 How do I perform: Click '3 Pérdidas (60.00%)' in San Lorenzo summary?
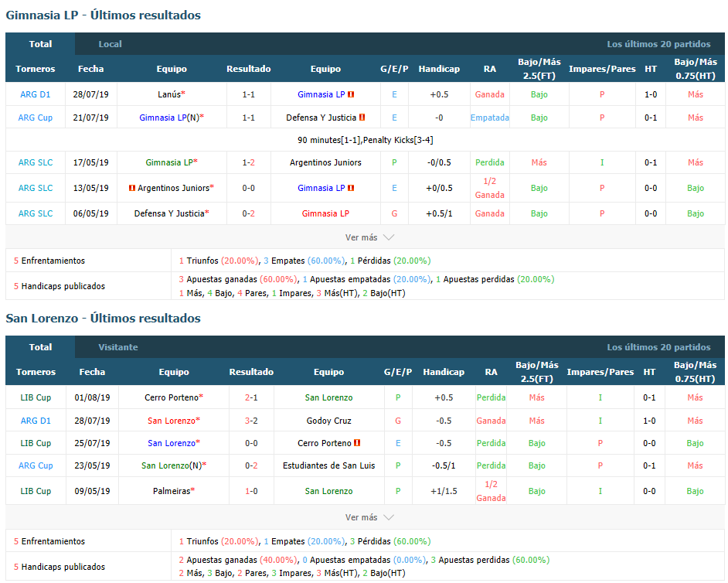tap(390, 541)
